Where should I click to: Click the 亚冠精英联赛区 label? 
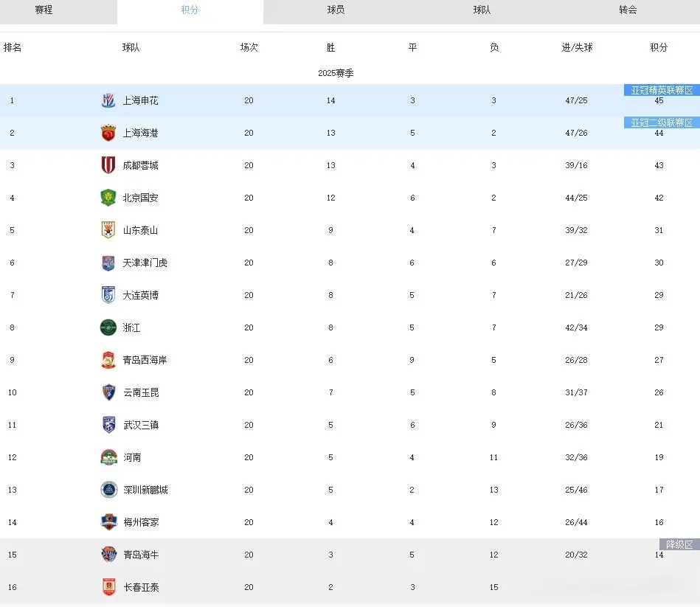coord(662,91)
